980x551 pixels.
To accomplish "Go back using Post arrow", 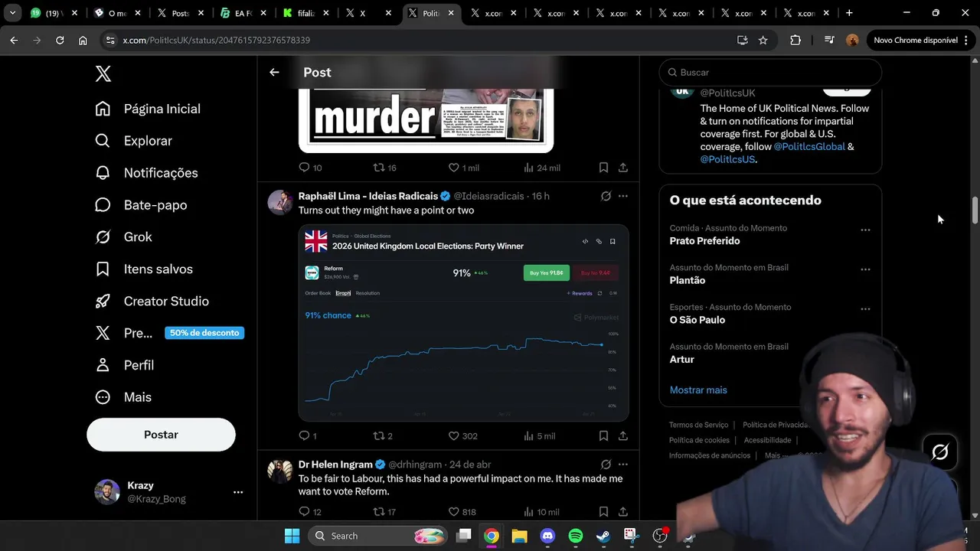I will tap(274, 72).
